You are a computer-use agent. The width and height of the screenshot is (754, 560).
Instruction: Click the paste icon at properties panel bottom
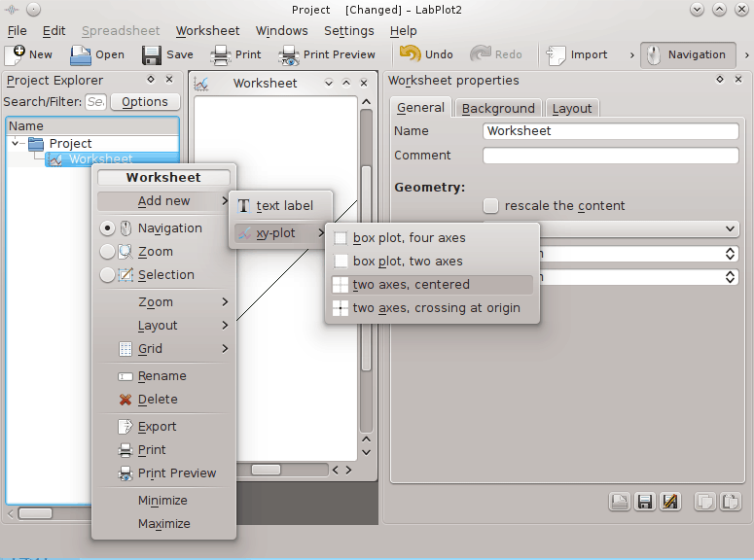click(x=730, y=502)
